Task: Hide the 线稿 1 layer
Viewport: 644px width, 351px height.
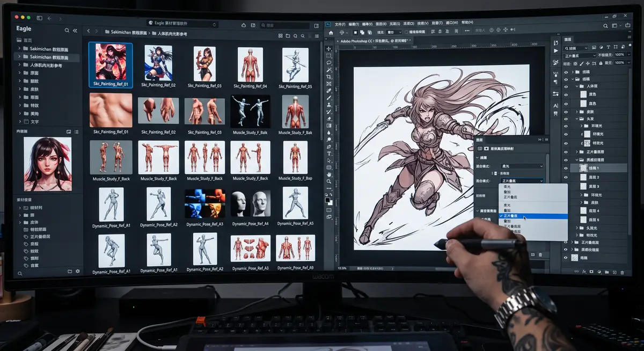Action: point(566,168)
